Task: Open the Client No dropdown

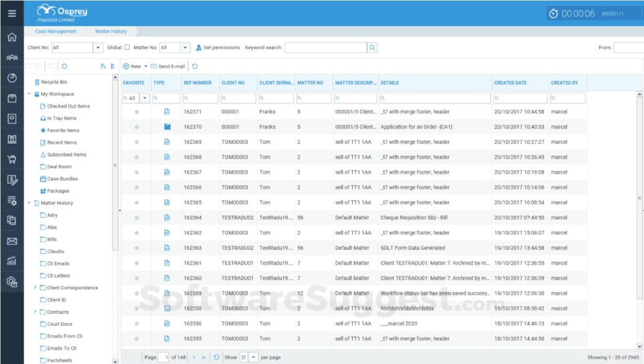Action: coord(98,48)
